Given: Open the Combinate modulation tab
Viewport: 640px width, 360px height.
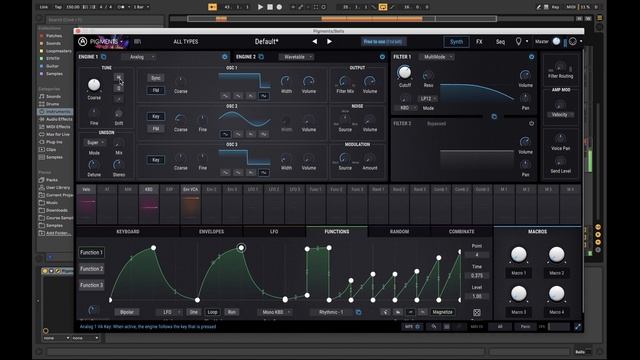Looking at the screenshot, I should (x=462, y=232).
